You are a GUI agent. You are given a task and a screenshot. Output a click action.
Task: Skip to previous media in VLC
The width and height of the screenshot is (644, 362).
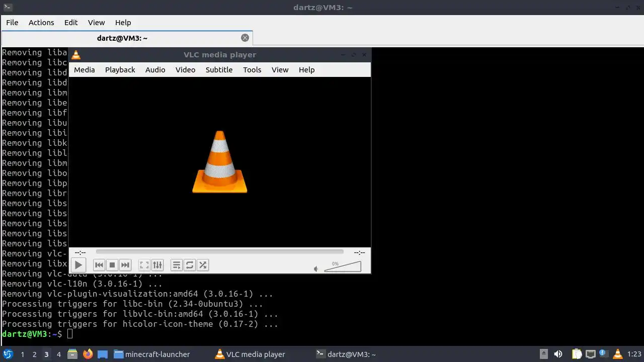point(99,265)
